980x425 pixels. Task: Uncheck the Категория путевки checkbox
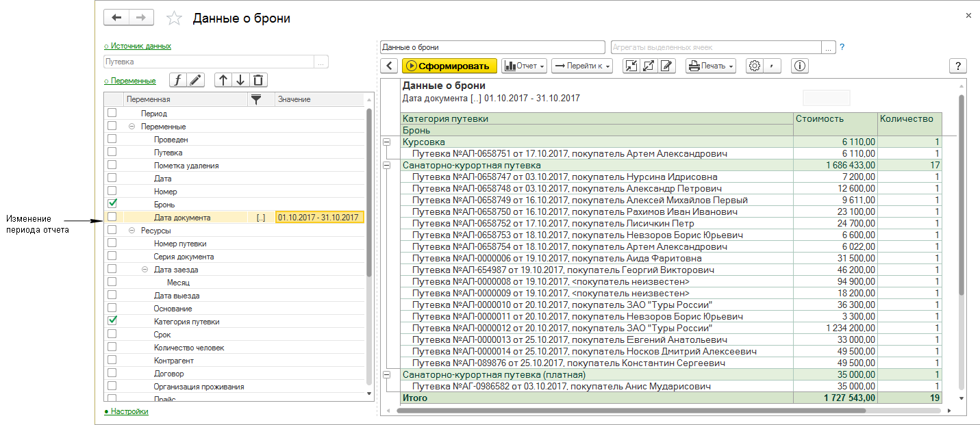pyautogui.click(x=112, y=321)
